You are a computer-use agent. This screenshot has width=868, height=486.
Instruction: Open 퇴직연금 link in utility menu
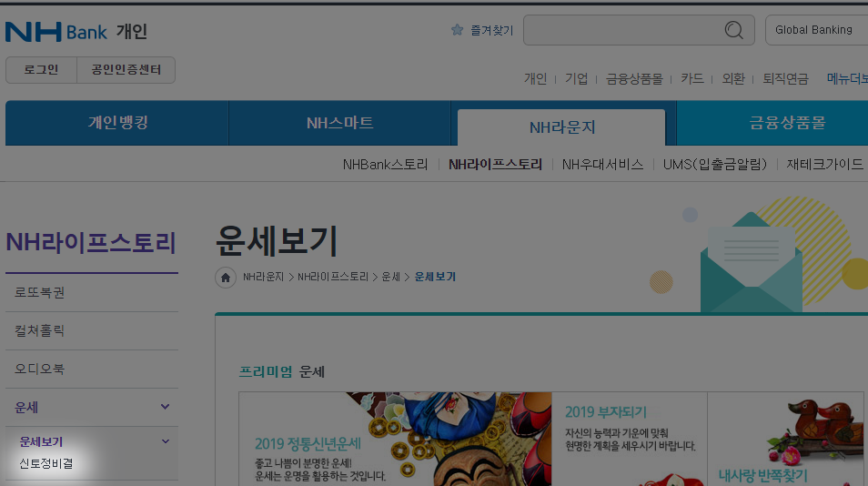click(x=785, y=78)
